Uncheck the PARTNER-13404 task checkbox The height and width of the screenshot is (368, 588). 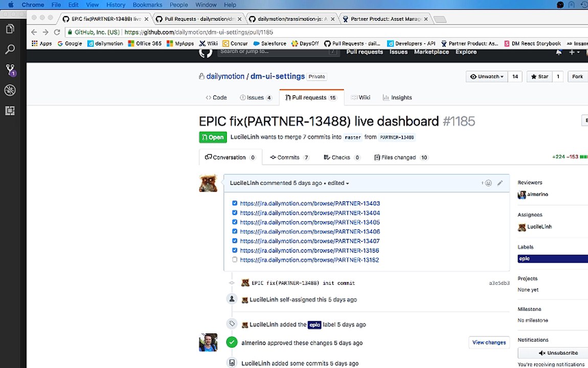(x=235, y=213)
